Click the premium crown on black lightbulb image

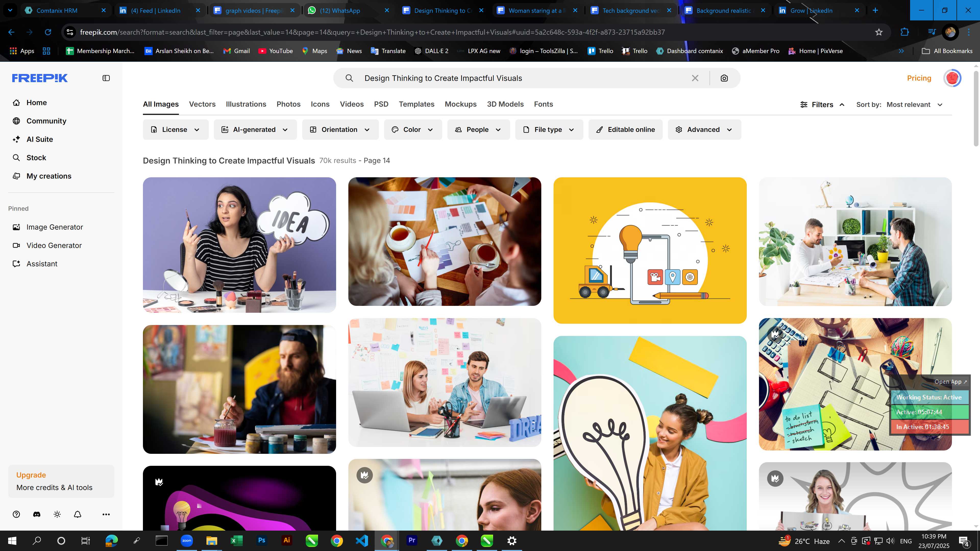pos(159,482)
